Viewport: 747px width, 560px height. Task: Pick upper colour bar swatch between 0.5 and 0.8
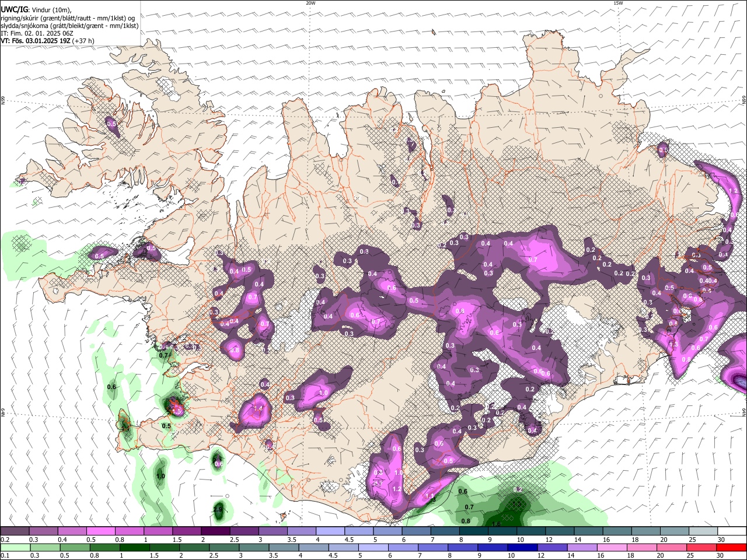coord(100,531)
